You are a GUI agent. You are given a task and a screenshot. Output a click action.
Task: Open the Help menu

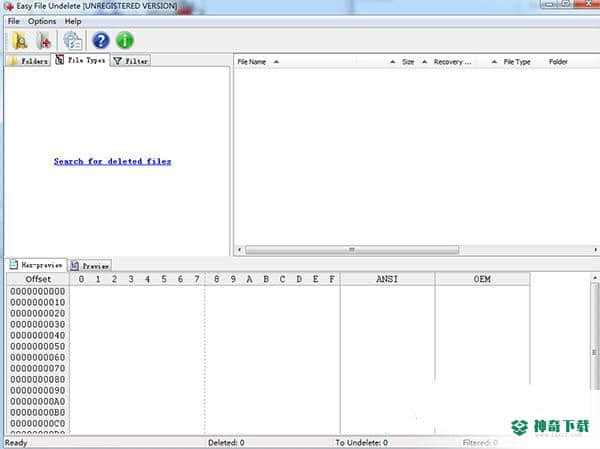(x=73, y=21)
